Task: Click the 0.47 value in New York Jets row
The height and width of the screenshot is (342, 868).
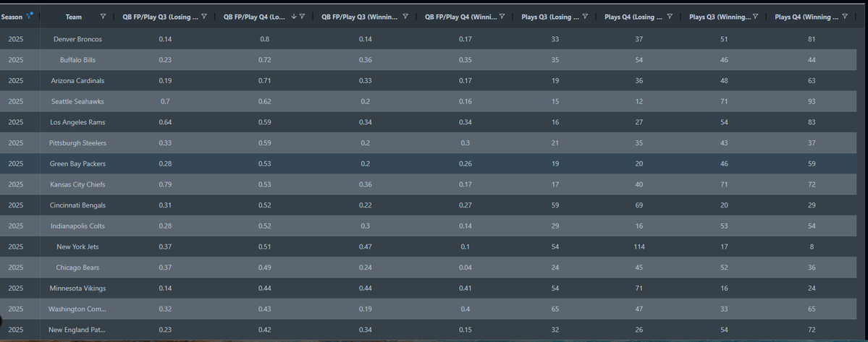Action: 364,247
